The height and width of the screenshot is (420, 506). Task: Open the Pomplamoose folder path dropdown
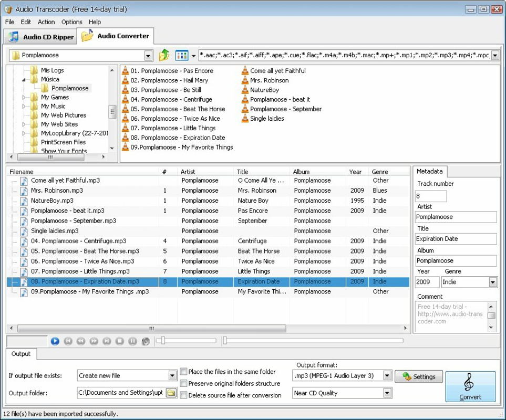[148, 56]
